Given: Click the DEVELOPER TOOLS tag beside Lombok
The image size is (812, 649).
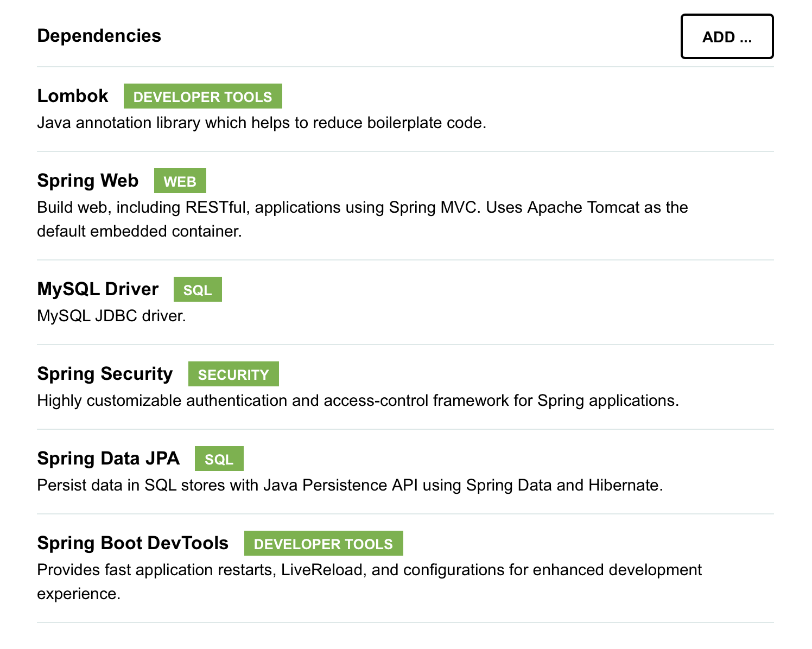Looking at the screenshot, I should click(202, 96).
